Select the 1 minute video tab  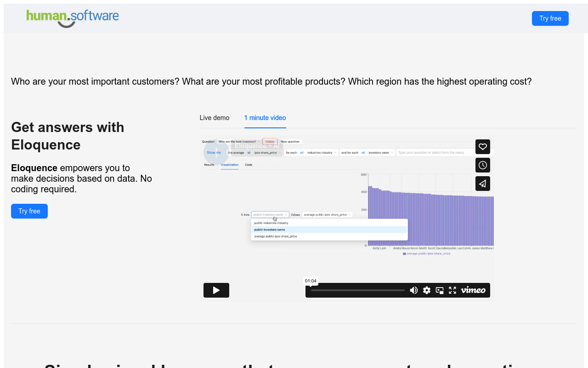tap(265, 118)
